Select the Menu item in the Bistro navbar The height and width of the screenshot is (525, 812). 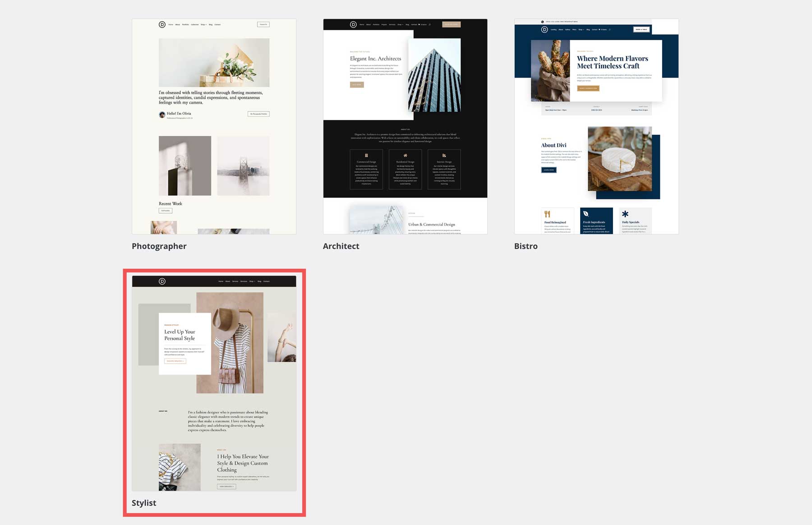coord(574,30)
